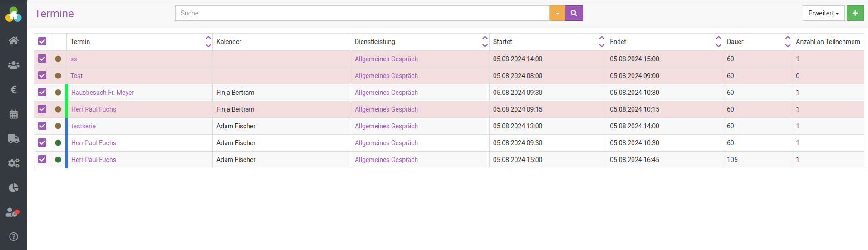Viewport: 868px width, 250px height.
Task: Open the settings gears sidebar icon
Action: 14,163
